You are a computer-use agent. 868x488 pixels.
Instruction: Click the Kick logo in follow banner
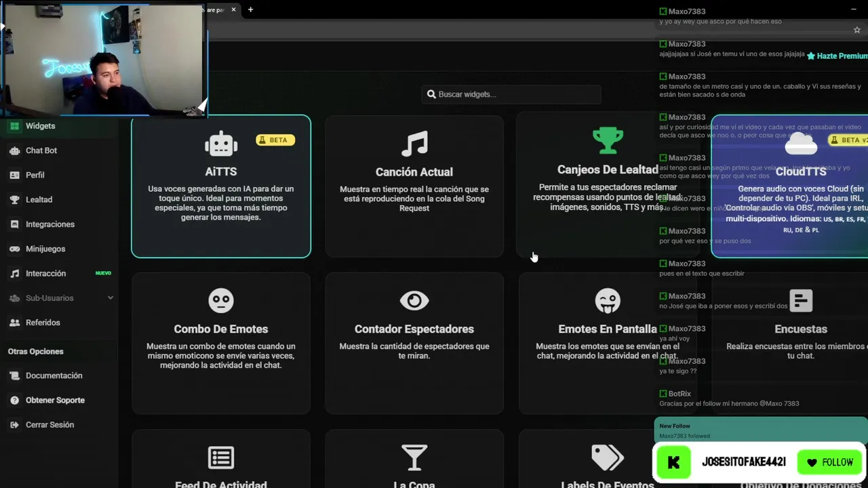coord(673,462)
